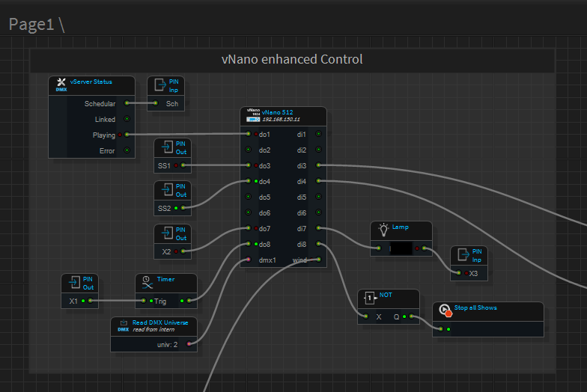Click the Linked output pin on vServer Status
This screenshot has height=392, width=587.
pos(127,119)
